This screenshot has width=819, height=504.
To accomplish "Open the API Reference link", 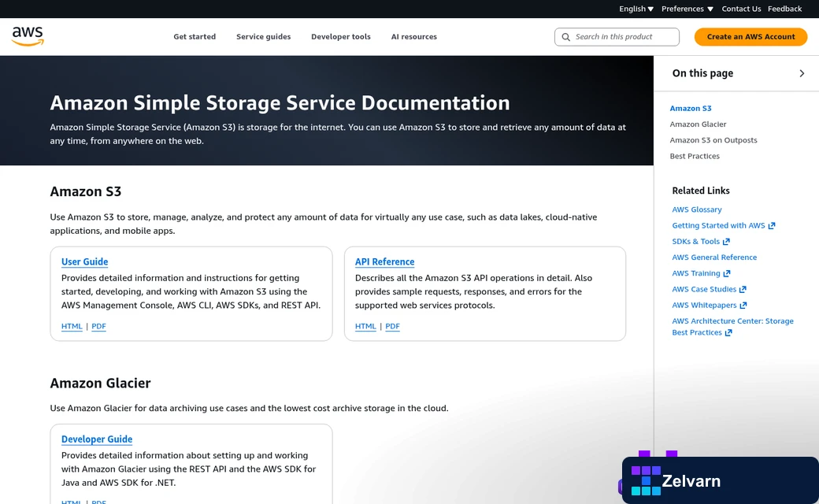I will pyautogui.click(x=384, y=261).
